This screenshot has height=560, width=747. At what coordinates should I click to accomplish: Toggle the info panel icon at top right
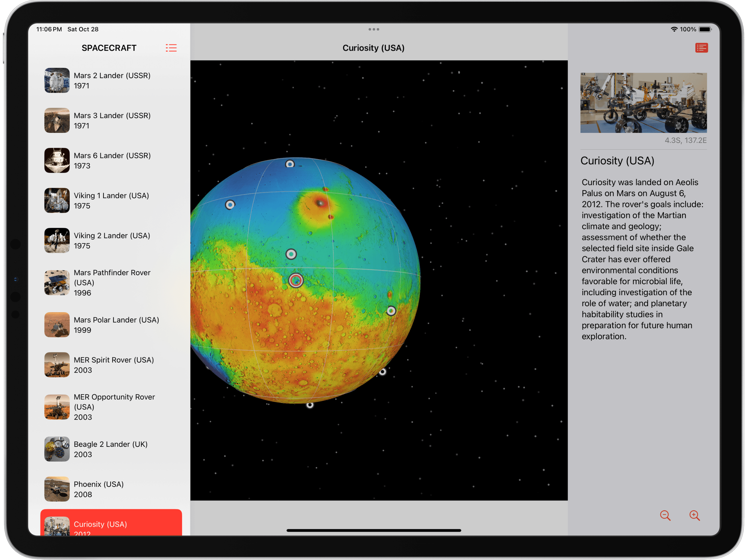coord(701,48)
